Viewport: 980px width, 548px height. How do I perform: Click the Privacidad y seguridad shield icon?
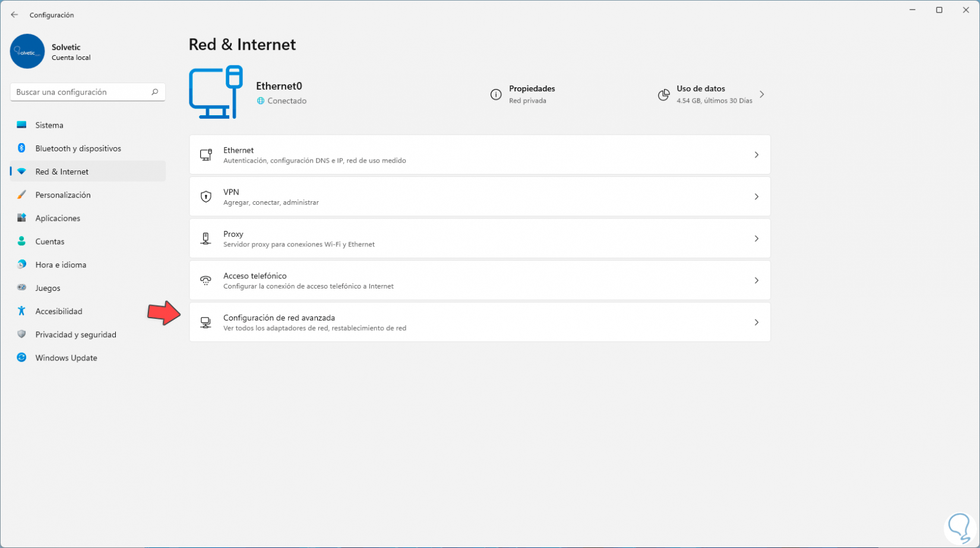pos(21,334)
